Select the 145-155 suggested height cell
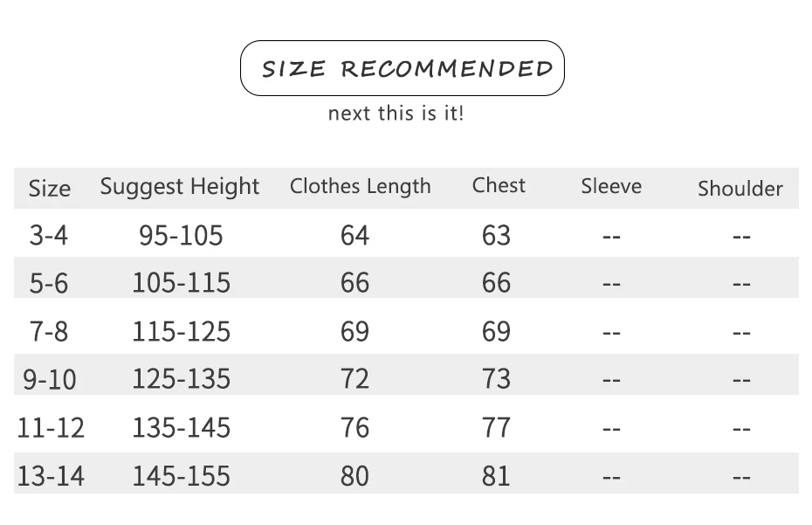Viewport: 812px width, 525px height. [x=181, y=476]
